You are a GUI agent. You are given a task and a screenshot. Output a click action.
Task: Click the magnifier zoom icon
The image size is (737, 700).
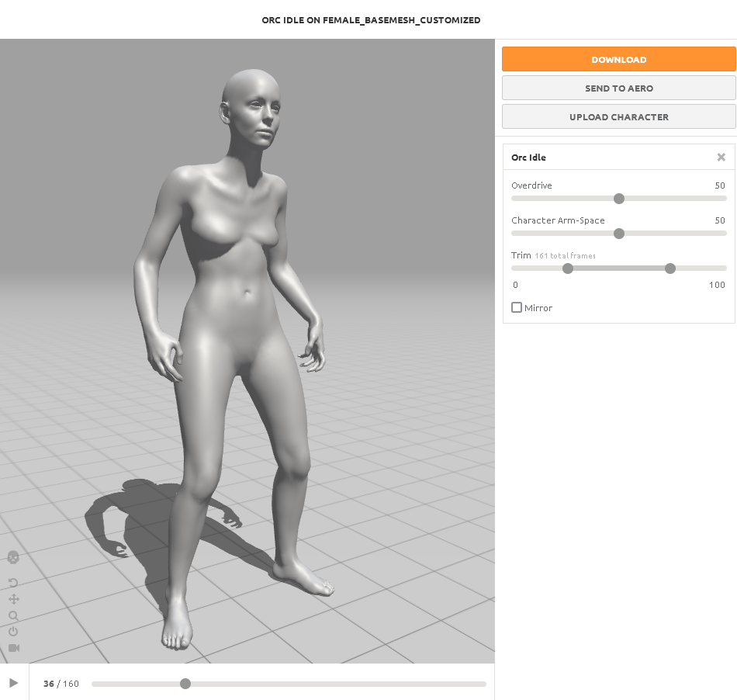[13, 615]
